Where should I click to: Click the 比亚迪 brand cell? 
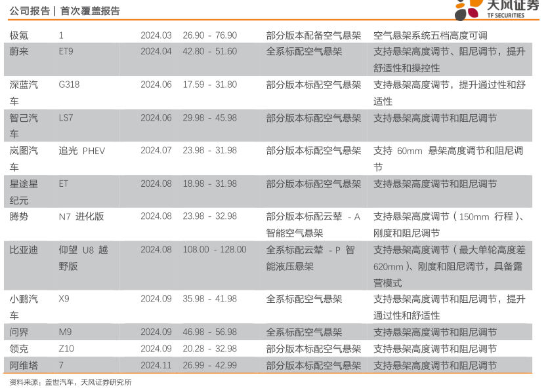(24, 250)
